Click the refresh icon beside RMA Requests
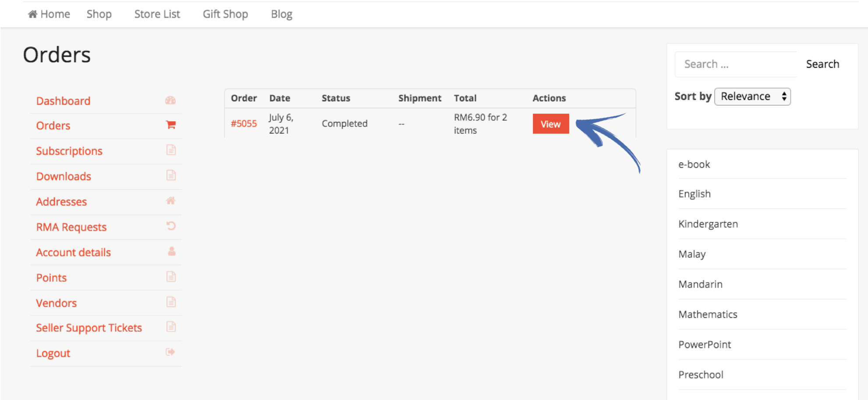The image size is (868, 400). pos(171,226)
